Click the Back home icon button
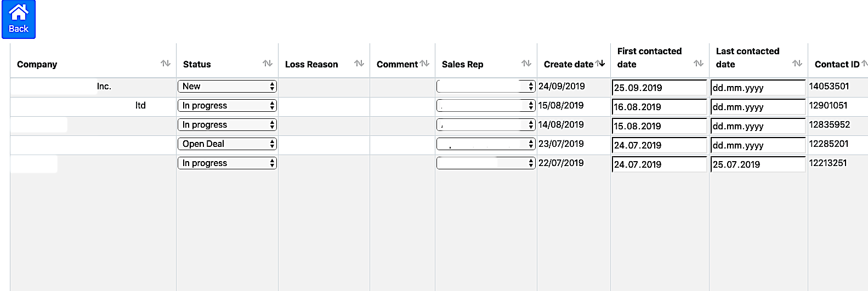The height and width of the screenshot is (291, 868). pyautogui.click(x=19, y=19)
